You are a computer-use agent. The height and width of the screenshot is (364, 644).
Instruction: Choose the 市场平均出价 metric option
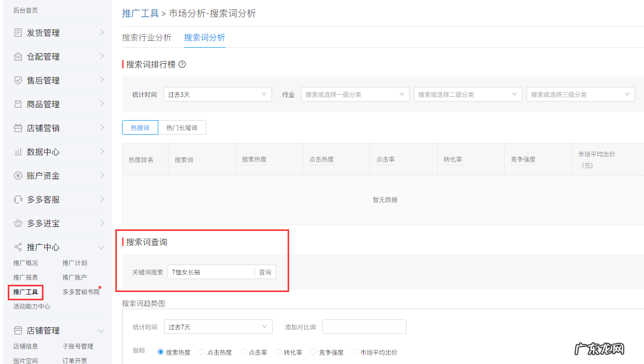[355, 352]
